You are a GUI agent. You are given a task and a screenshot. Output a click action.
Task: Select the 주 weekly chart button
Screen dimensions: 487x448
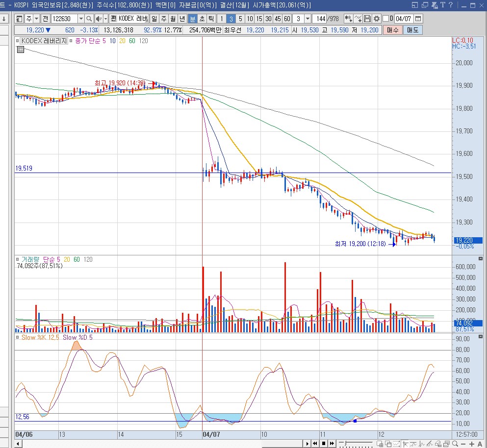point(164,19)
